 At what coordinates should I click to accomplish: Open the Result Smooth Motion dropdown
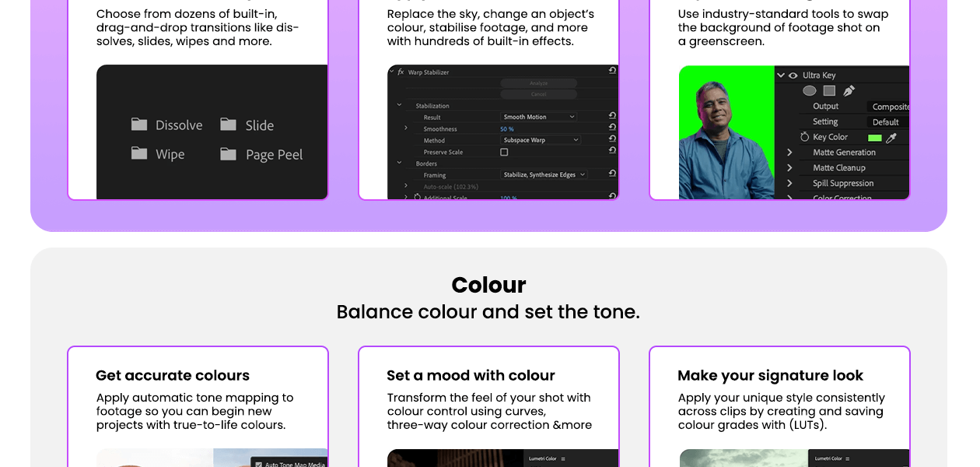(x=538, y=117)
